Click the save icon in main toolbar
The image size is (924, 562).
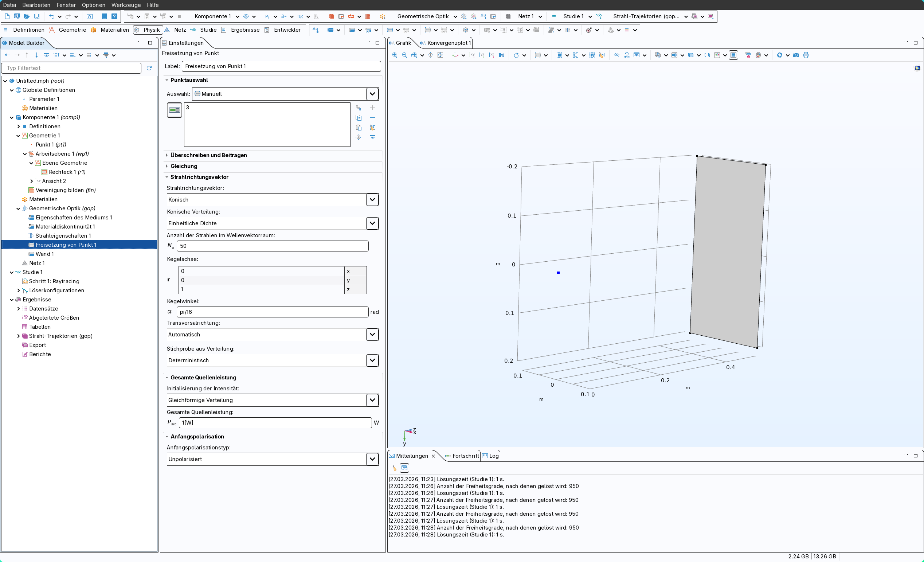[x=37, y=16]
